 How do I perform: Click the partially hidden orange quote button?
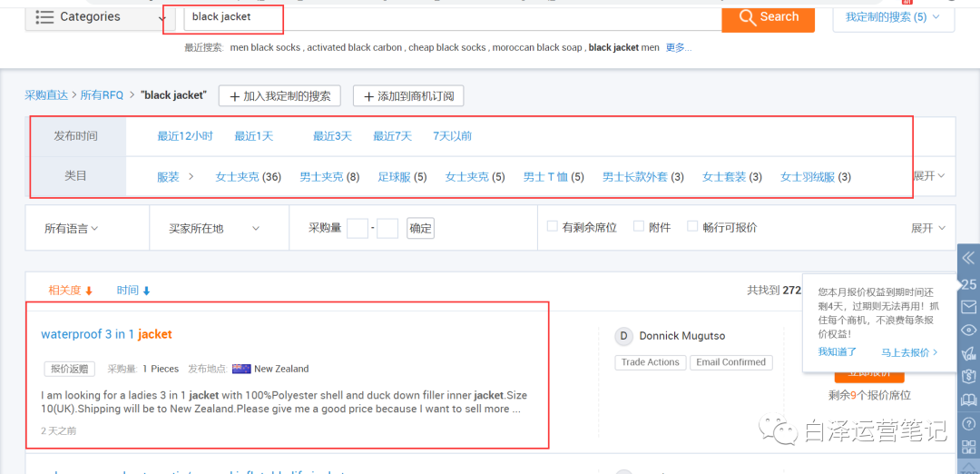(869, 377)
